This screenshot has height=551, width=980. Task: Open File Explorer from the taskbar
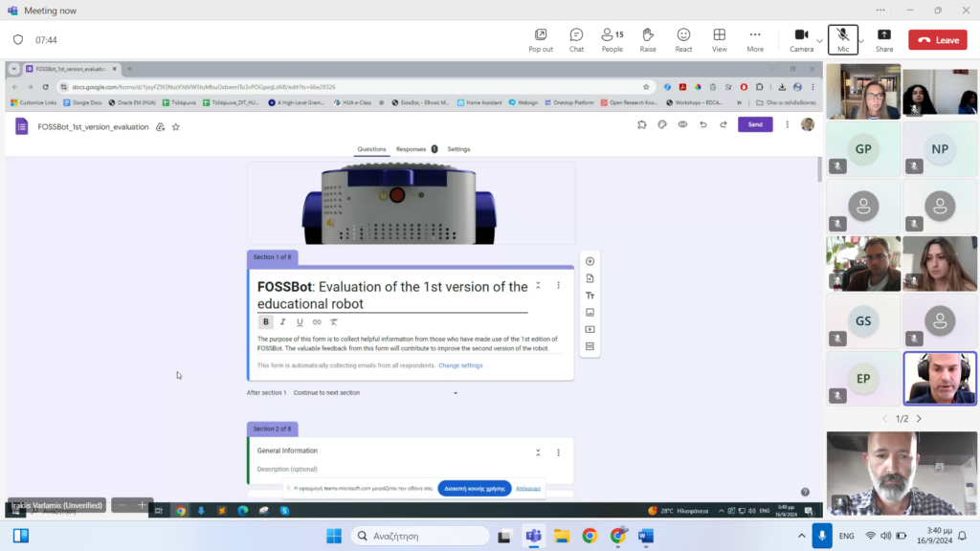coord(561,536)
